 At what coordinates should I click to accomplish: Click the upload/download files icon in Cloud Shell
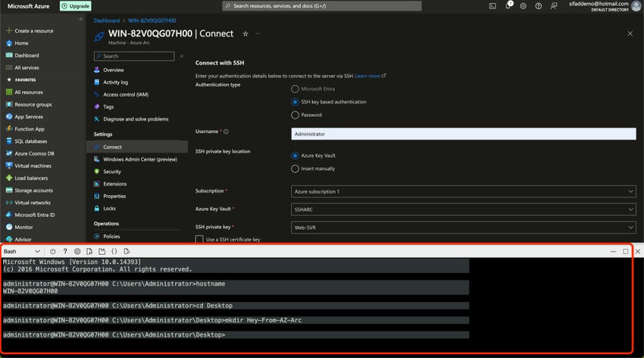(89, 251)
